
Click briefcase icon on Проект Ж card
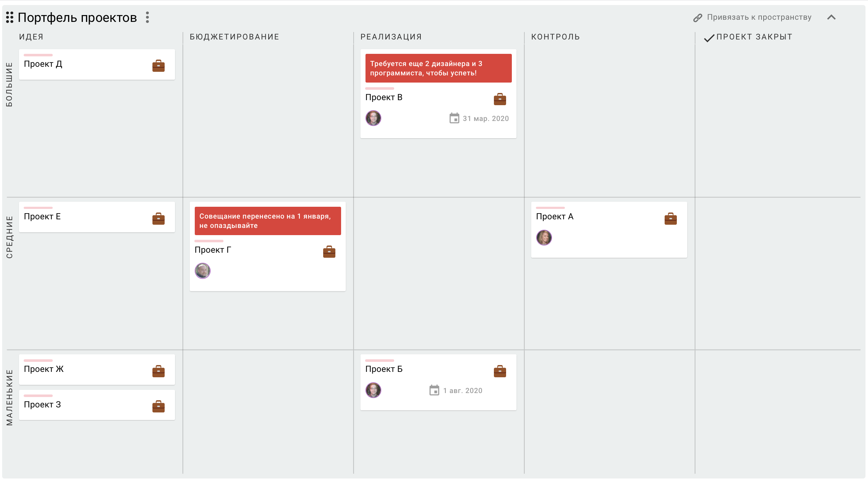[158, 371]
